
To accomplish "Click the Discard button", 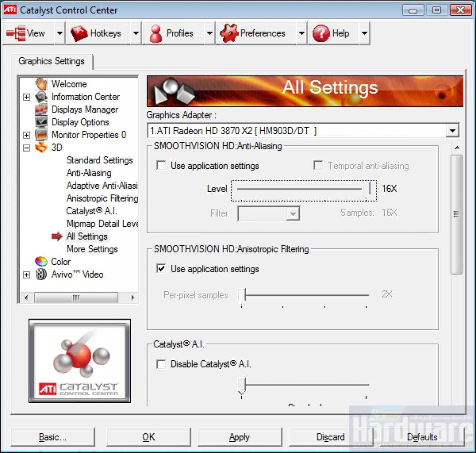I will point(330,437).
